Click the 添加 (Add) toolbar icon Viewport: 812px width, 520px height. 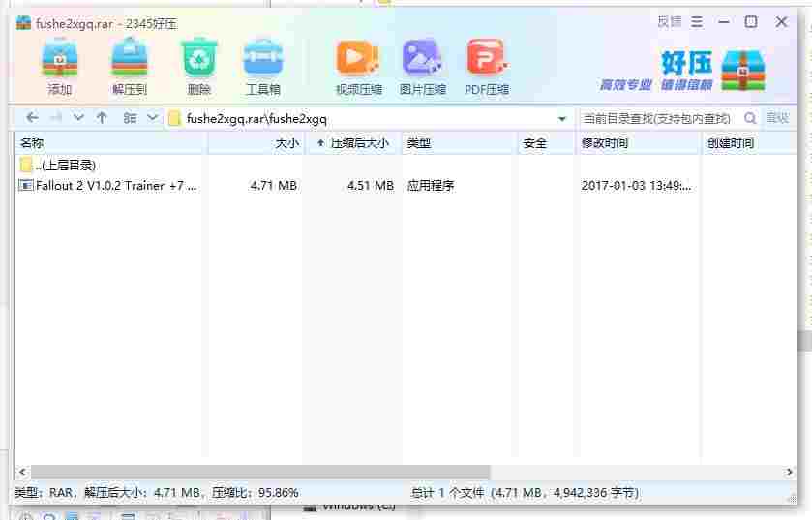[x=60, y=67]
